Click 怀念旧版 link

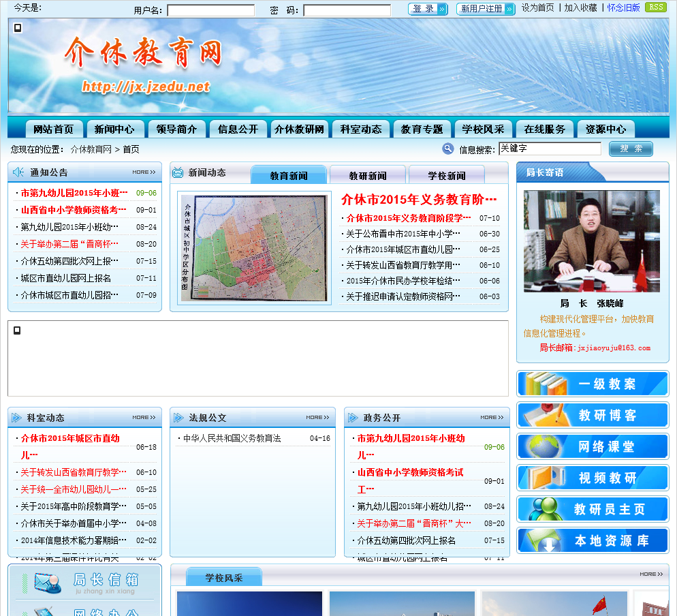tap(623, 7)
